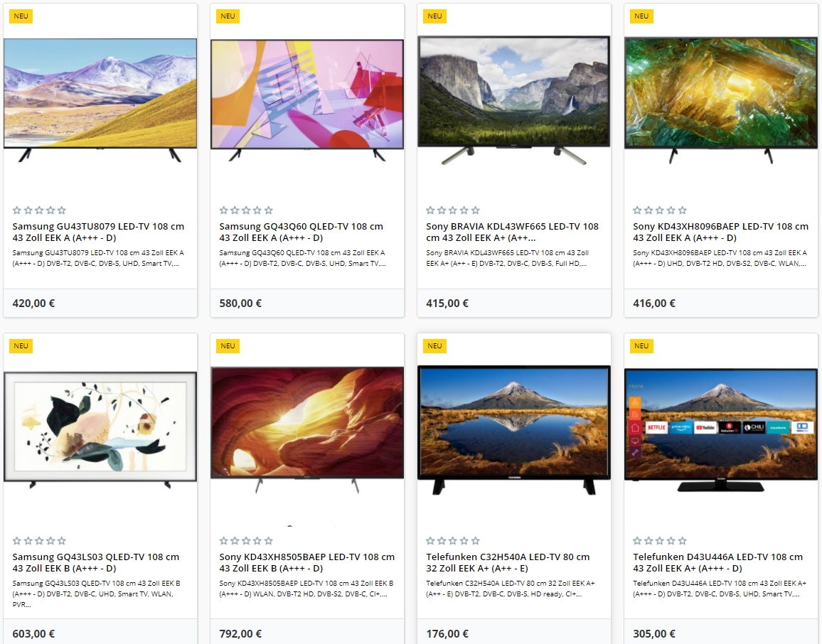The width and height of the screenshot is (822, 644).
Task: Open Samsung GQ43LS03 description text
Action: [96, 594]
